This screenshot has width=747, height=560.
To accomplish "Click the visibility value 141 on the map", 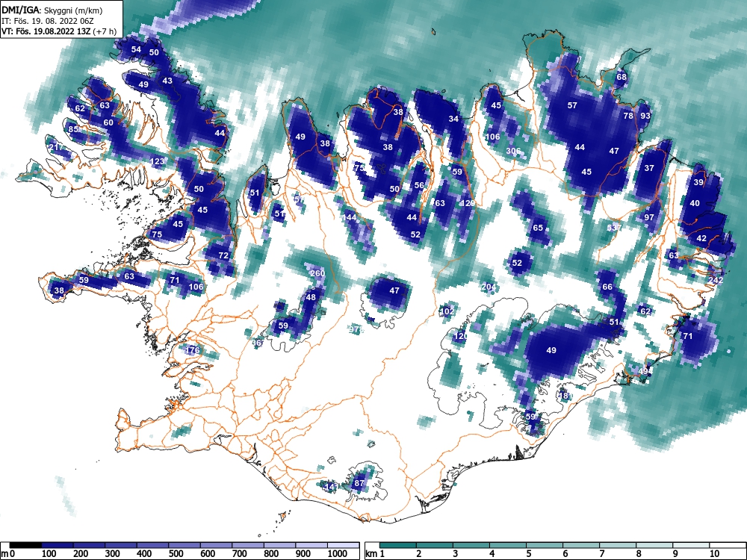I will coord(331,487).
